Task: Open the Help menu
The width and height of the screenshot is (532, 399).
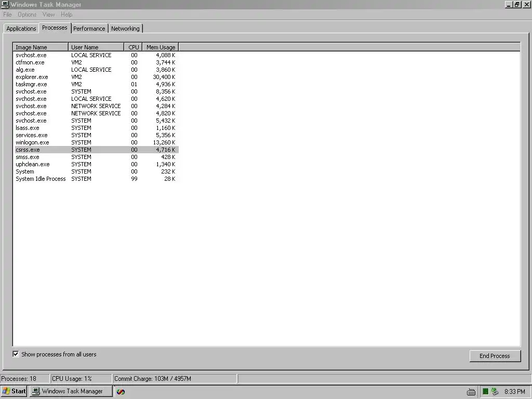Action: point(66,15)
